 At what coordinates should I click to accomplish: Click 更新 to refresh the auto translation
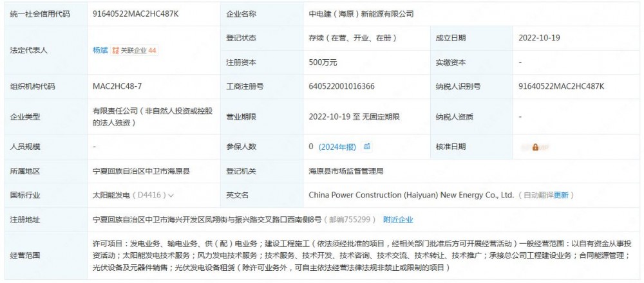561,195
